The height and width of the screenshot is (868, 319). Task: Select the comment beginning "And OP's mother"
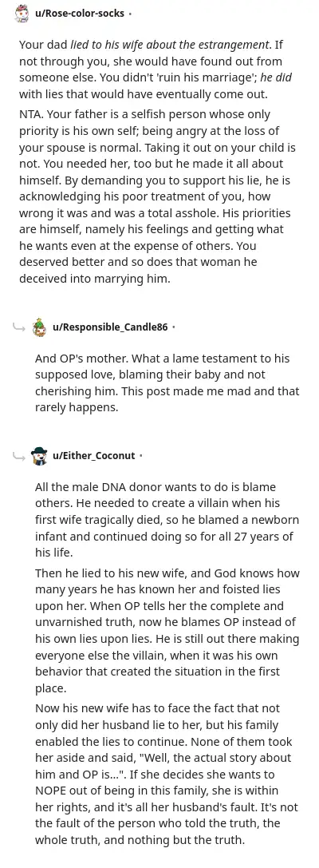(x=167, y=383)
